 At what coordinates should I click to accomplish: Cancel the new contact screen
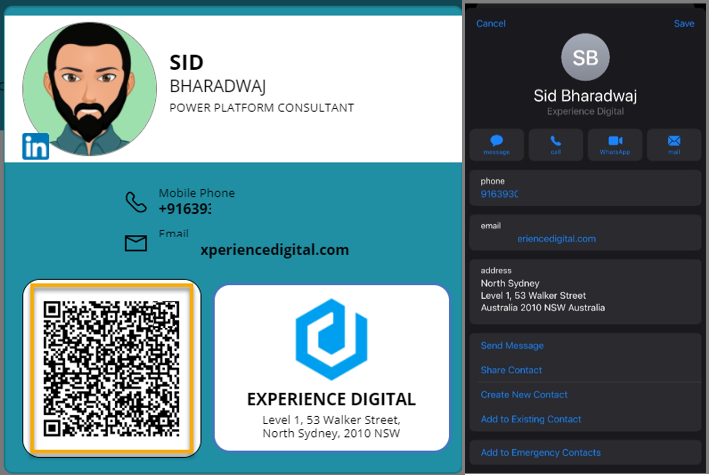click(491, 24)
